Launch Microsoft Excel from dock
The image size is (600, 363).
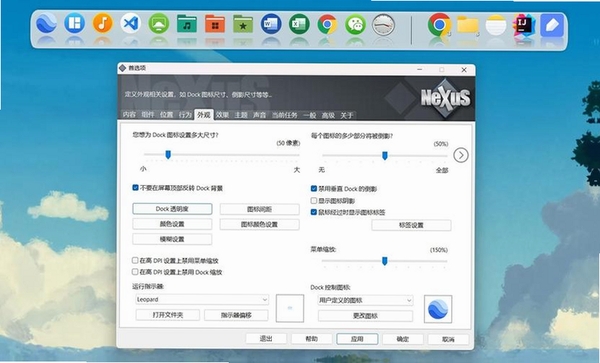299,24
